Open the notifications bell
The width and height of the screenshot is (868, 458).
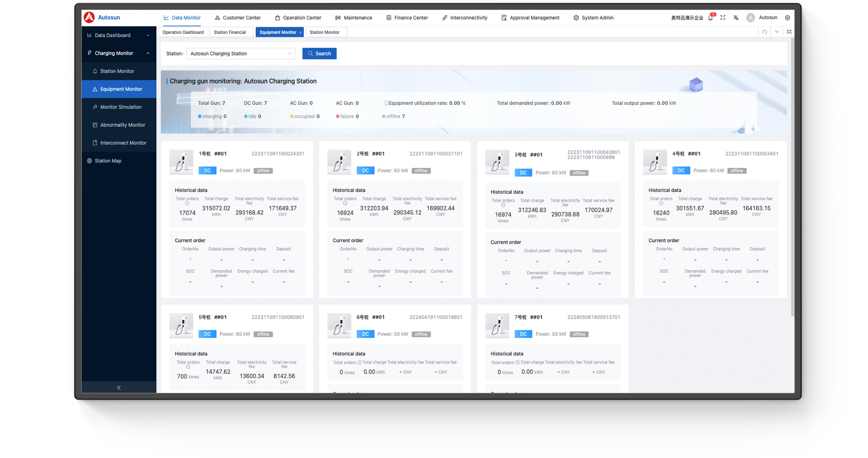tap(710, 18)
